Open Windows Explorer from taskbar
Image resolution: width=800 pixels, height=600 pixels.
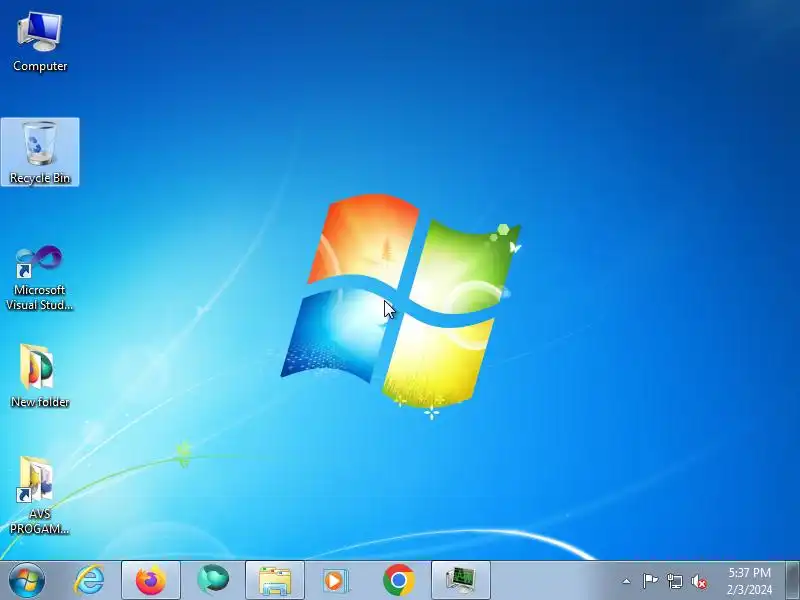(275, 581)
